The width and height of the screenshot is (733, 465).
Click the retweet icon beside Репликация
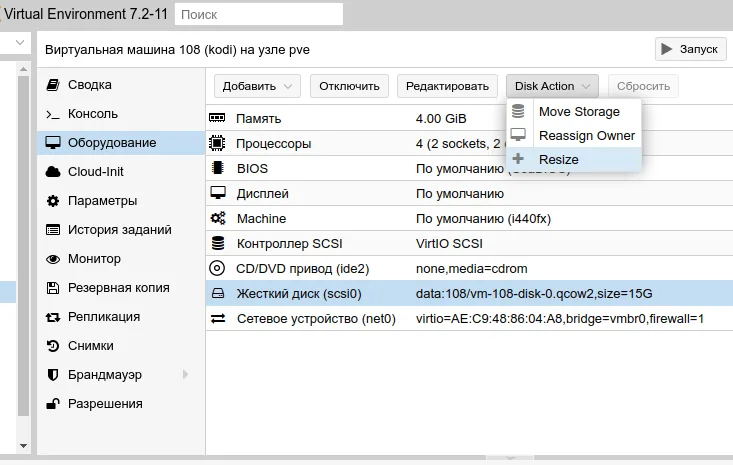coord(53,317)
